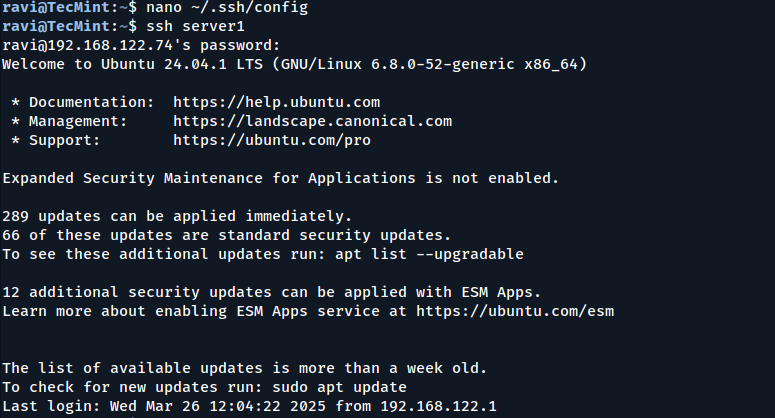Click the second ravi@TecMint prompt before ssh

point(69,26)
